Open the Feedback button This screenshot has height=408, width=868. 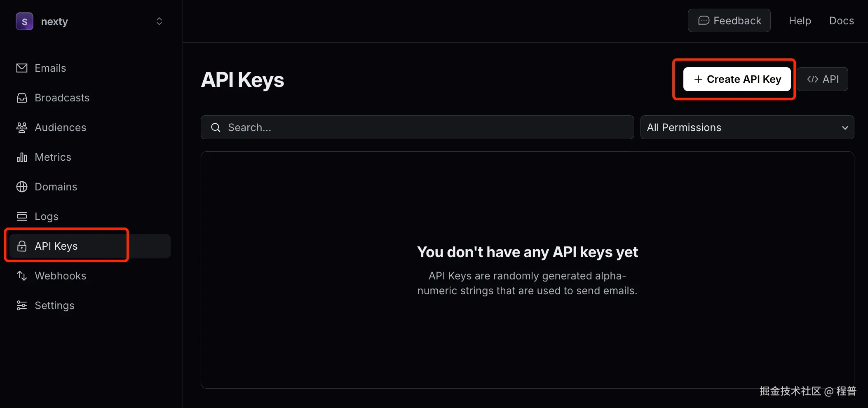coord(729,21)
